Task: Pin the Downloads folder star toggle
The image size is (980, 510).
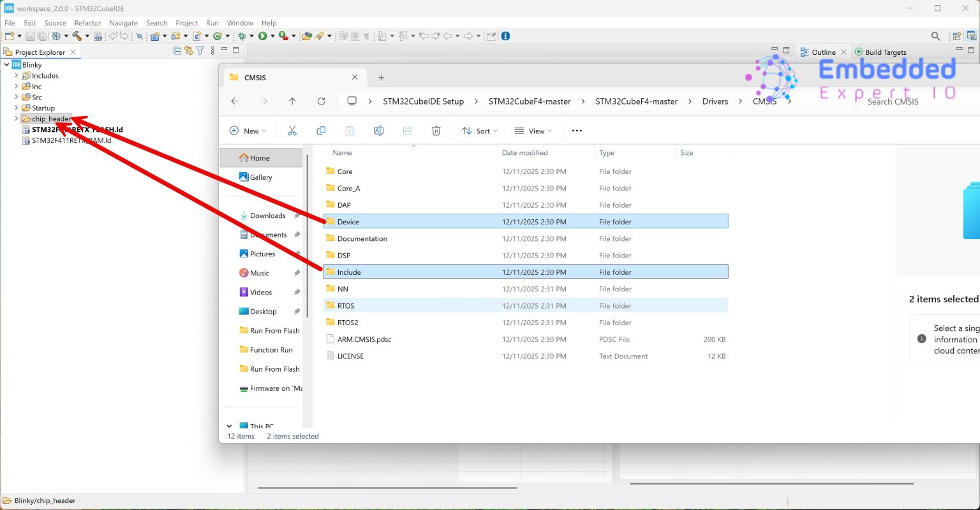Action: pyautogui.click(x=296, y=215)
